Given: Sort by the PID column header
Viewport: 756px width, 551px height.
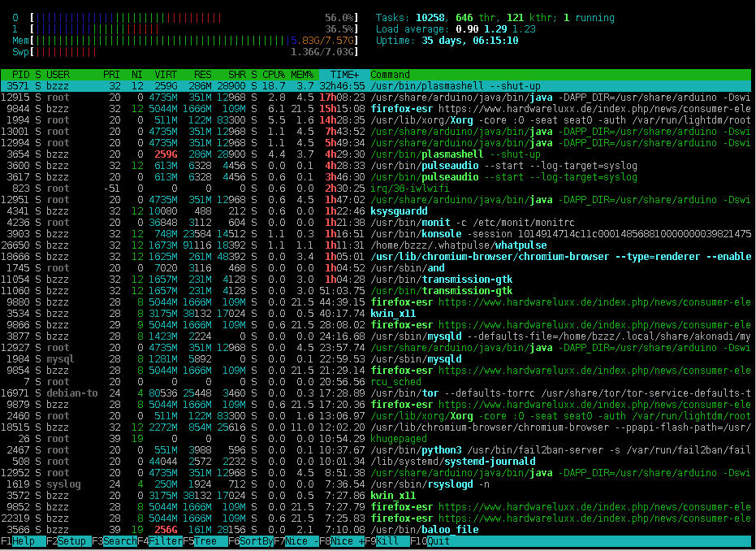Looking at the screenshot, I should (x=21, y=75).
